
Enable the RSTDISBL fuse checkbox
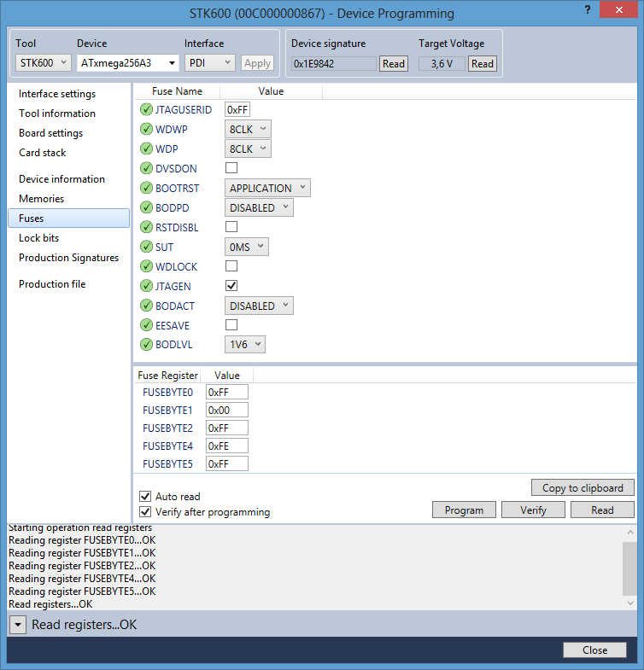pyautogui.click(x=231, y=227)
